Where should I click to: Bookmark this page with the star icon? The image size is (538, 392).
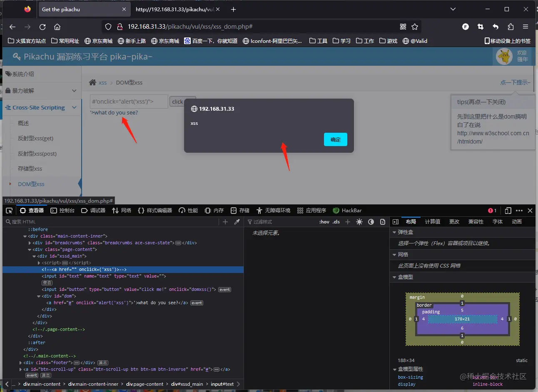tap(415, 27)
